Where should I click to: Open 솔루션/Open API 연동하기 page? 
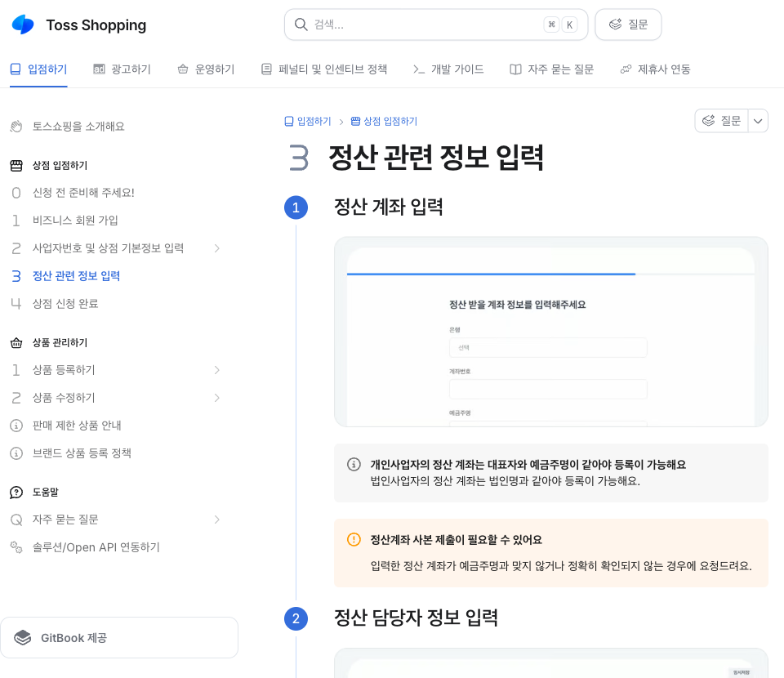coord(96,547)
